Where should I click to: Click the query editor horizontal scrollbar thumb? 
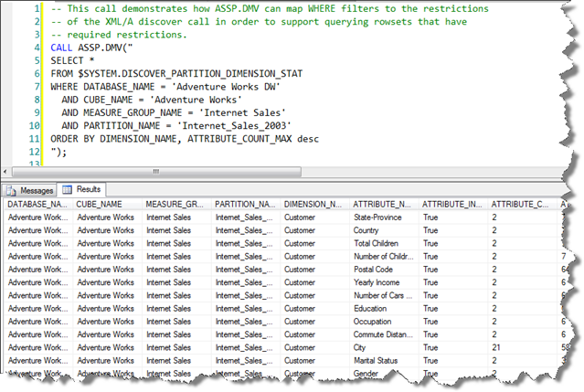pos(156,172)
